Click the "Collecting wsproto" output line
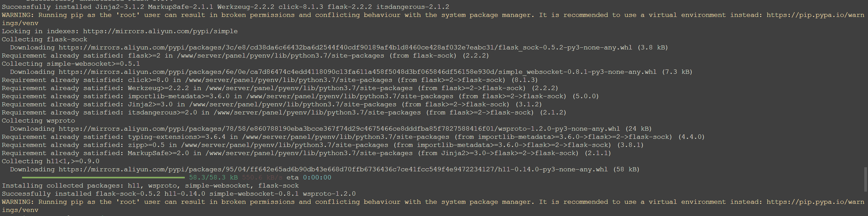 (38, 121)
